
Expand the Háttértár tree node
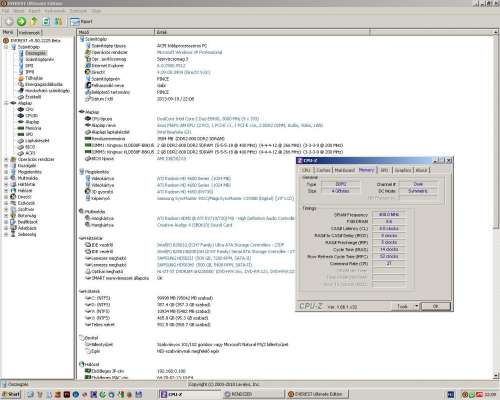coord(6,184)
